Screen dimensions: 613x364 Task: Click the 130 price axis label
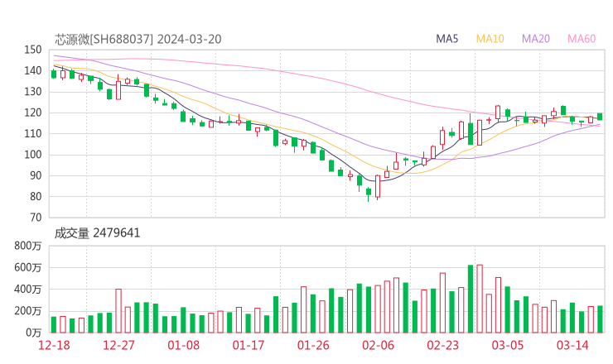33,91
